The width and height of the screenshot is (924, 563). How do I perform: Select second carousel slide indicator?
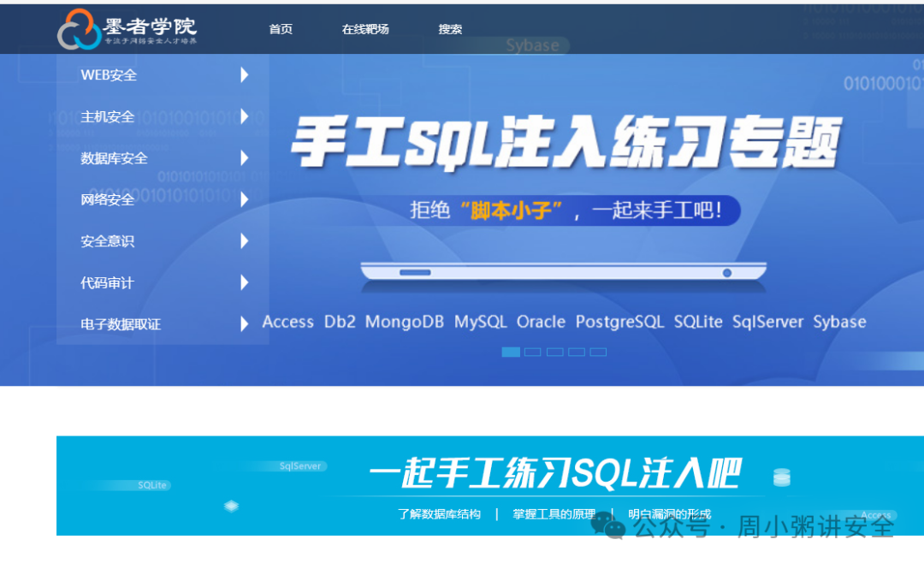[x=533, y=352]
